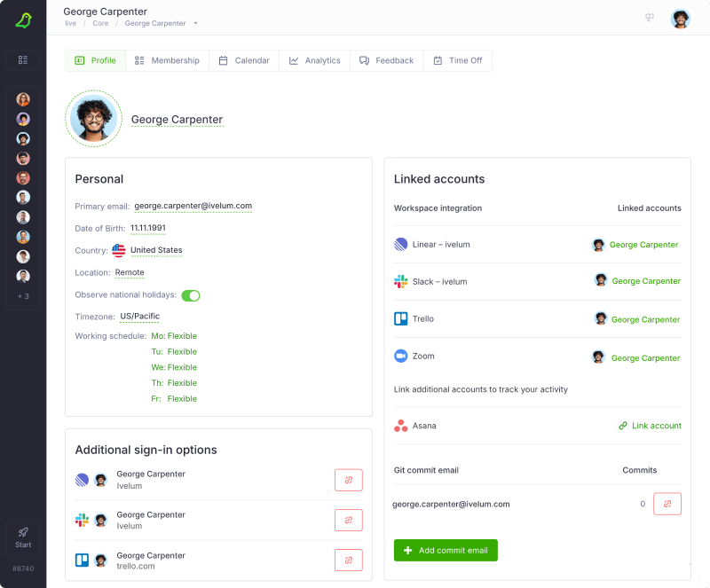The width and height of the screenshot is (710, 588).
Task: Select the dashboard grid icon in sidebar
Action: (24, 60)
